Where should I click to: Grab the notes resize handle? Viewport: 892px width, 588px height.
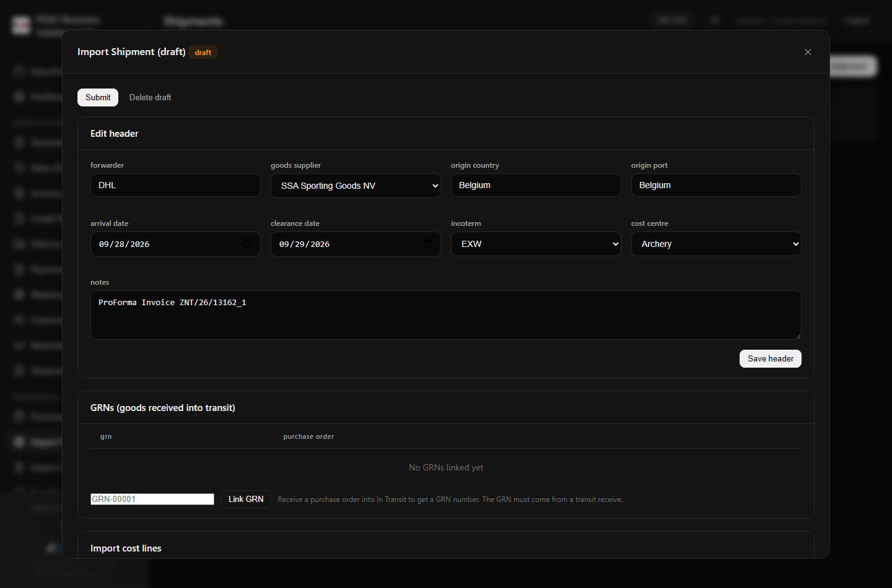click(x=798, y=336)
